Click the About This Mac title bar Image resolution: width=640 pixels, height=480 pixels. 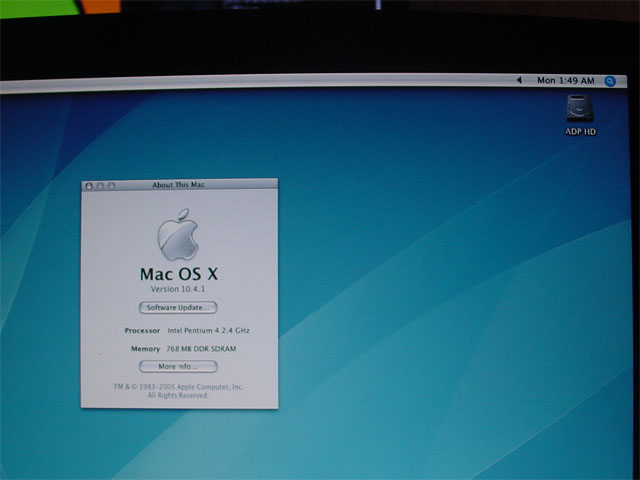(x=180, y=184)
